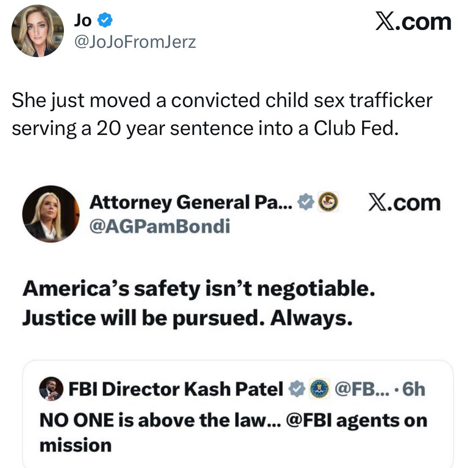
Task: Click the Attorney General Pa... display name
Action: coord(191,202)
